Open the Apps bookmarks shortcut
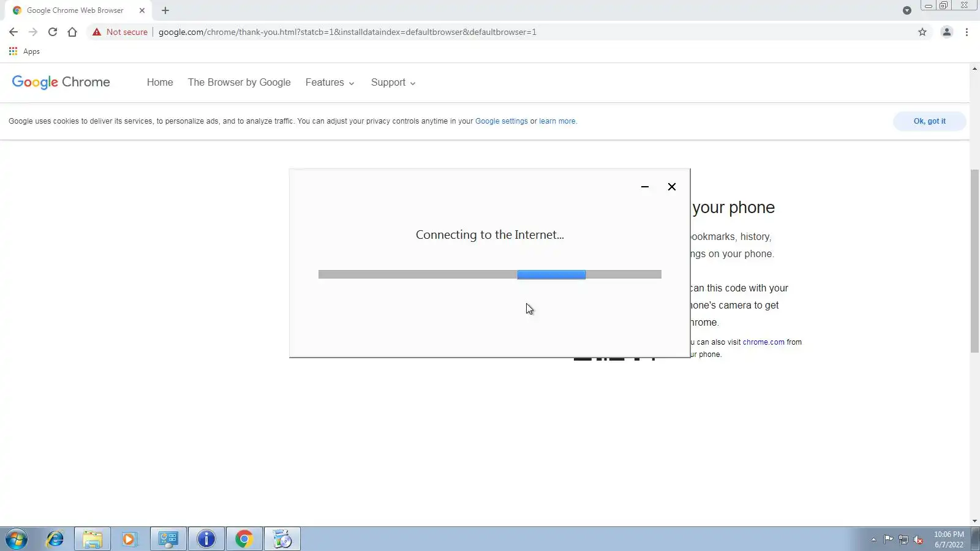The image size is (980, 551). tap(24, 51)
